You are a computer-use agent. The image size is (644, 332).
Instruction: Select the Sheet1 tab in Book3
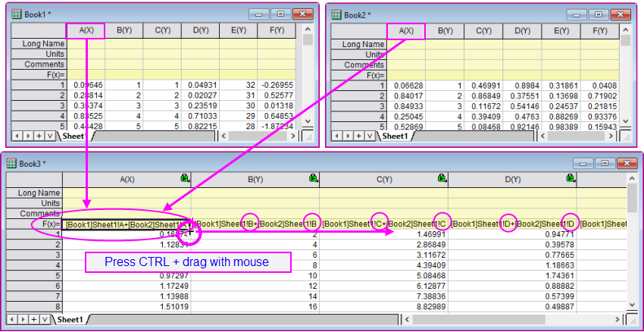pos(68,321)
